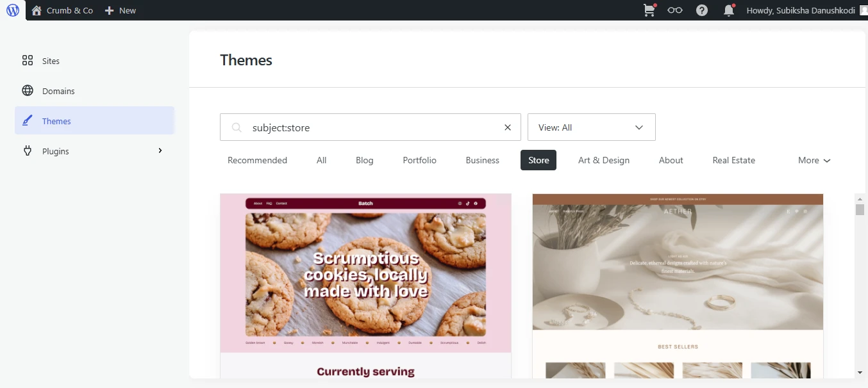The height and width of the screenshot is (388, 868).
Task: Open the notifications bell icon
Action: [729, 10]
